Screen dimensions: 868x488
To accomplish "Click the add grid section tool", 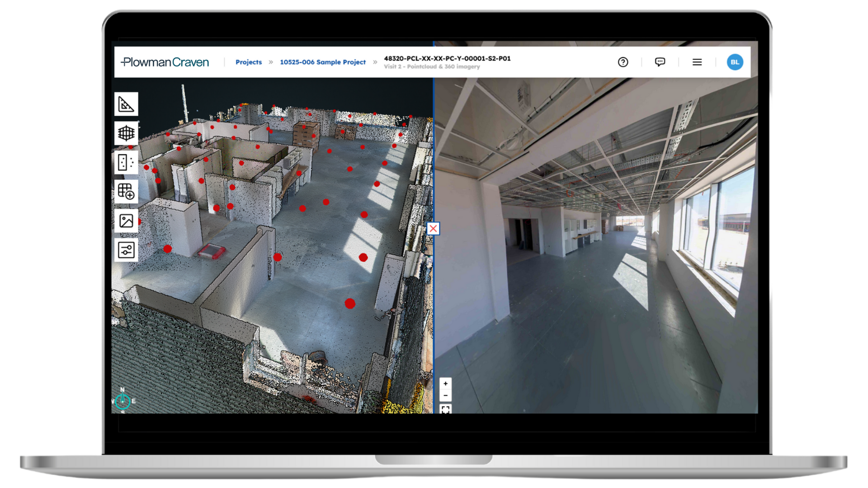I will (126, 191).
